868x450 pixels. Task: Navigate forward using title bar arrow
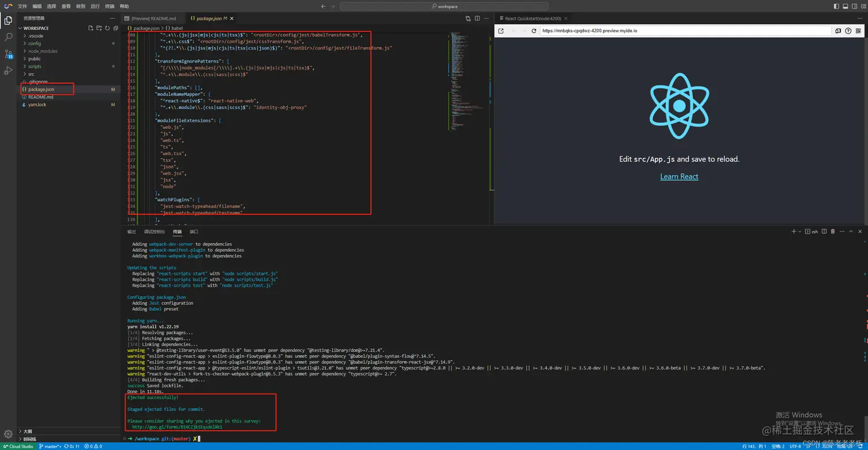click(334, 6)
